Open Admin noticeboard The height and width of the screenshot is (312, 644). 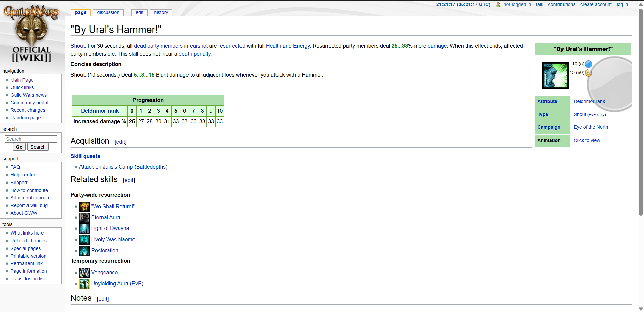(31, 198)
